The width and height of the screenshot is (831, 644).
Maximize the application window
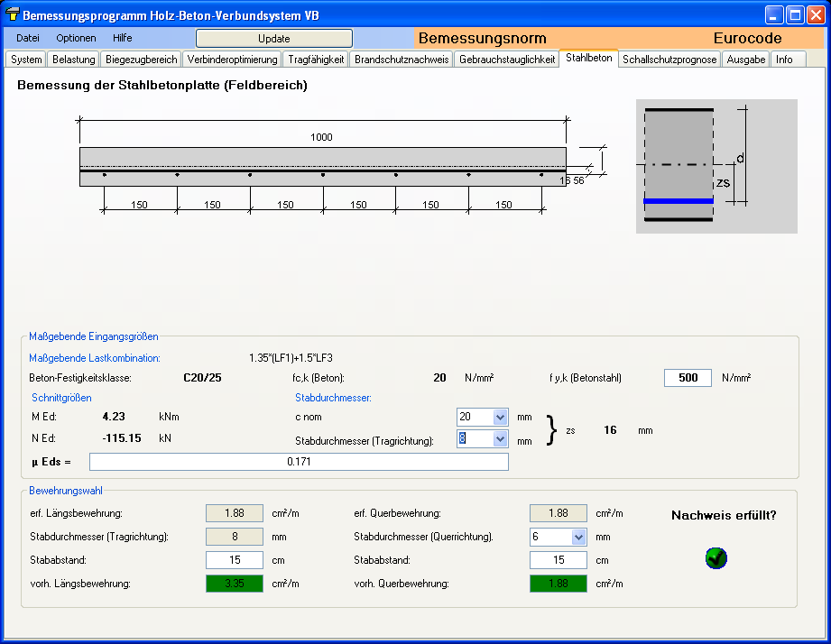point(795,14)
